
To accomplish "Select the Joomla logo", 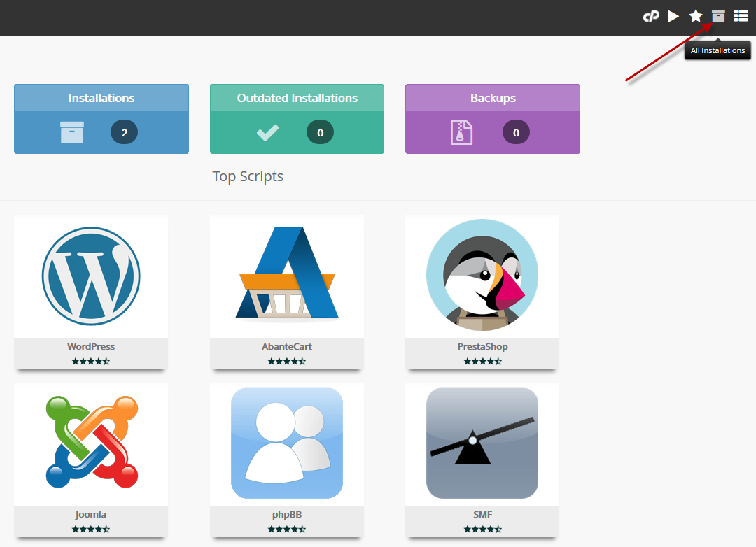I will click(x=92, y=442).
